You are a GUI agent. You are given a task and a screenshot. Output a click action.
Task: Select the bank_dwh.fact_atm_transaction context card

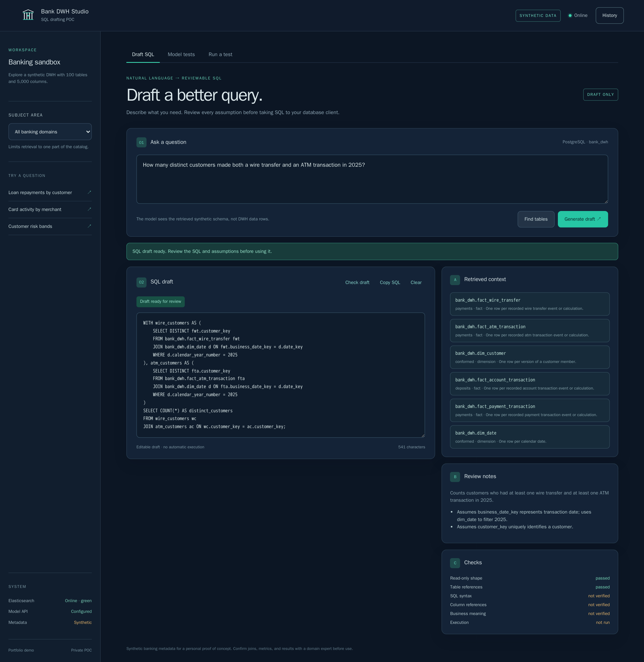pyautogui.click(x=530, y=331)
